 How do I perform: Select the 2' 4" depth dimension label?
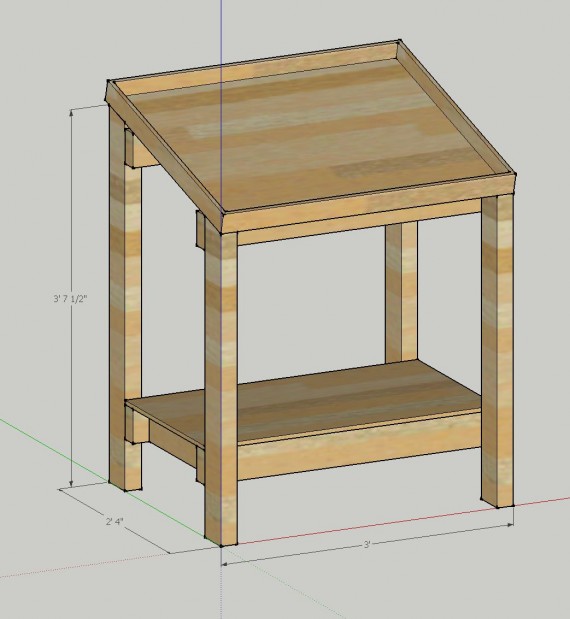pyautogui.click(x=114, y=521)
